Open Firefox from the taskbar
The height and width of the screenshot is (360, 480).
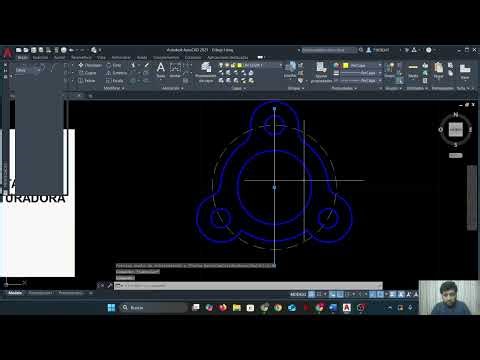point(223,308)
